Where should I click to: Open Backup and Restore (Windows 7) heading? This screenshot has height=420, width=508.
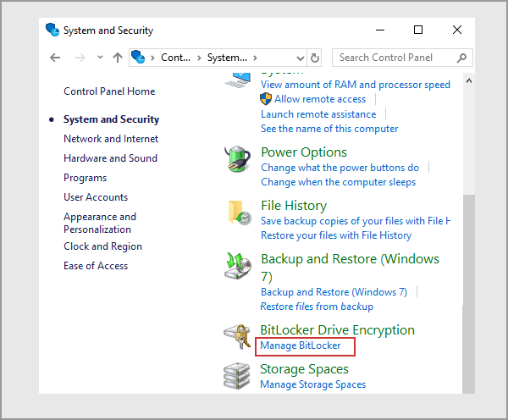point(350,268)
